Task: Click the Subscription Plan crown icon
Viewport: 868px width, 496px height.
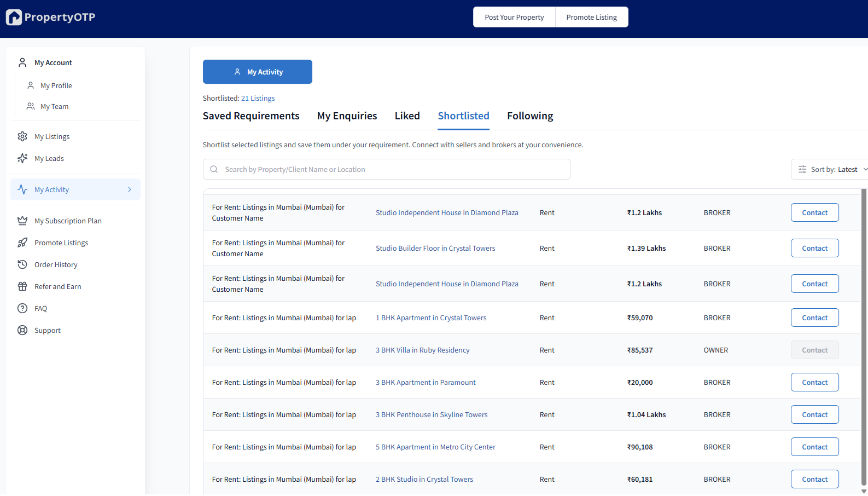Action: [x=22, y=221]
